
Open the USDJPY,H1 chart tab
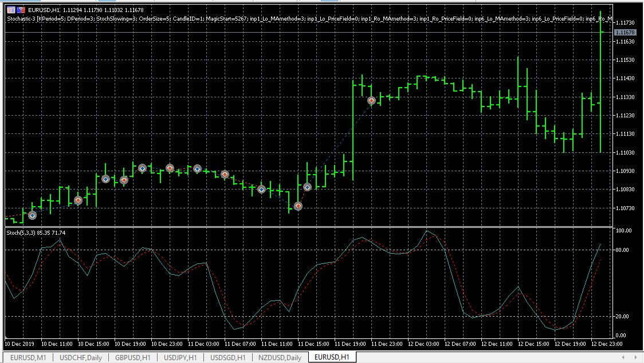pos(180,358)
